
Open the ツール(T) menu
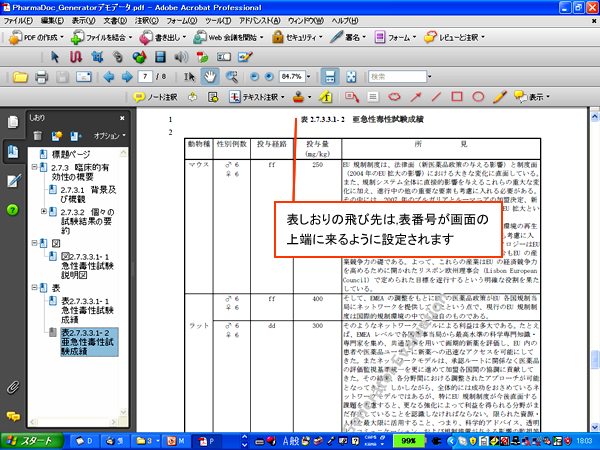218,21
